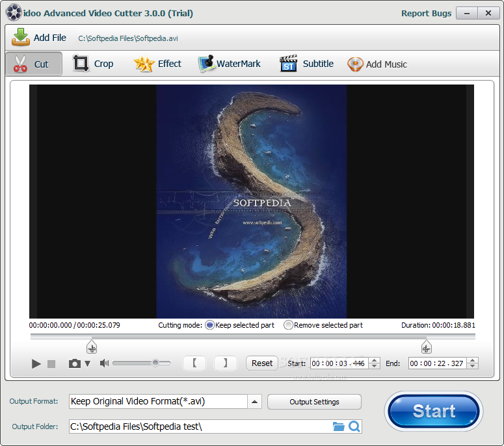504x446 pixels.
Task: Click the Add File download icon
Action: (x=21, y=37)
